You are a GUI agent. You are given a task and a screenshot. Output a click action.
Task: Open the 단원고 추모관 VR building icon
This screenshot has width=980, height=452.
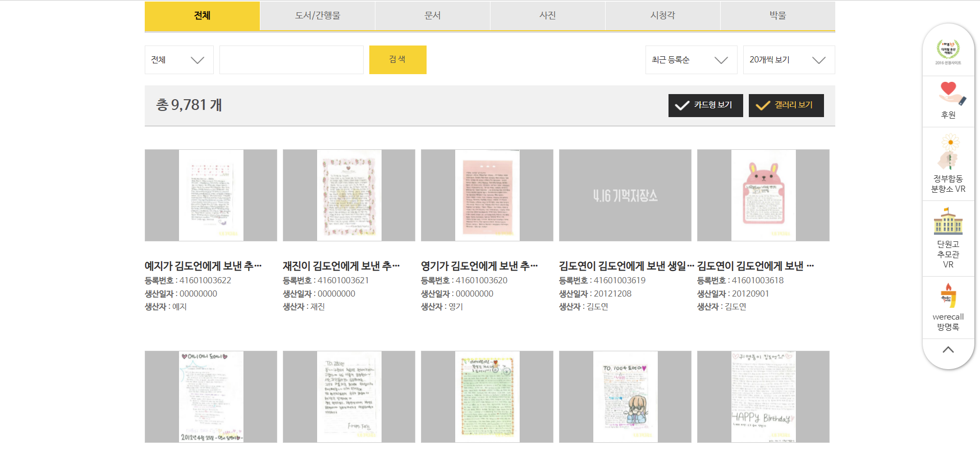[x=948, y=221]
